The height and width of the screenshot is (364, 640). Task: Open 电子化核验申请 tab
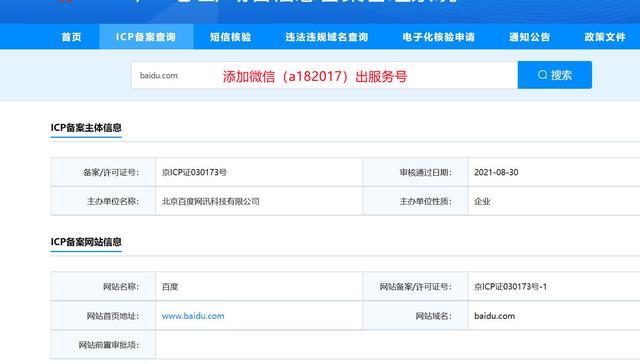(x=438, y=37)
